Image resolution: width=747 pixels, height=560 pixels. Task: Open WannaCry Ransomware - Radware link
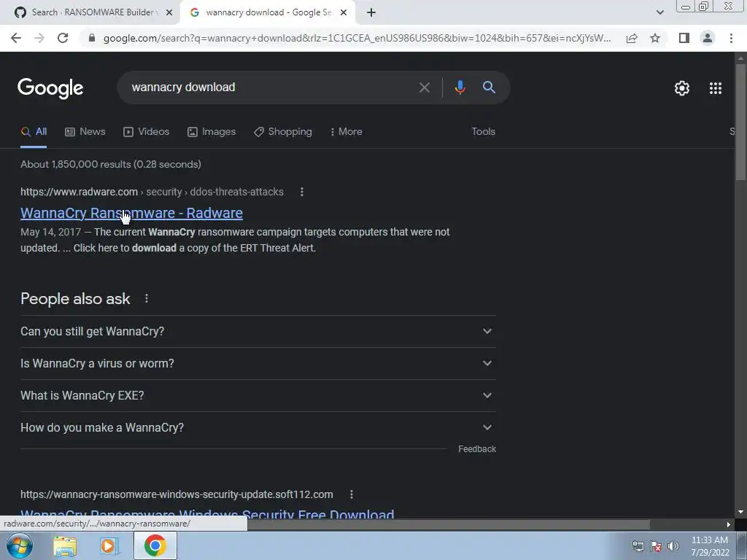click(x=131, y=213)
